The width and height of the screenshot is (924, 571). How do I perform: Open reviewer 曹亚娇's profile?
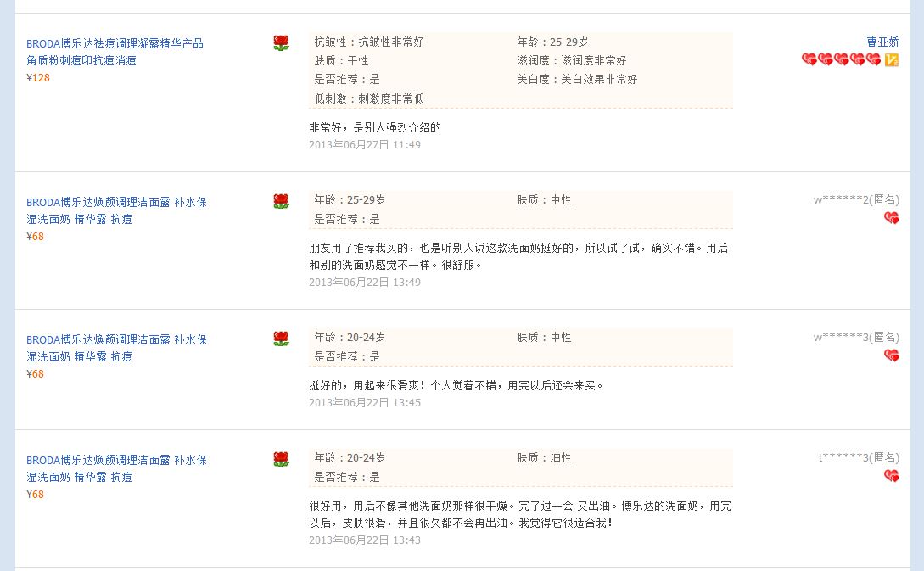(x=882, y=42)
